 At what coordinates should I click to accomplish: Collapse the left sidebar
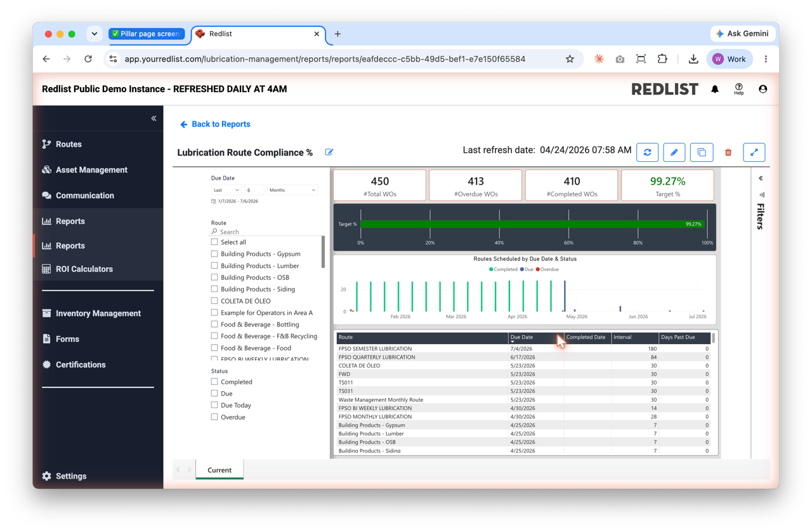tap(154, 119)
